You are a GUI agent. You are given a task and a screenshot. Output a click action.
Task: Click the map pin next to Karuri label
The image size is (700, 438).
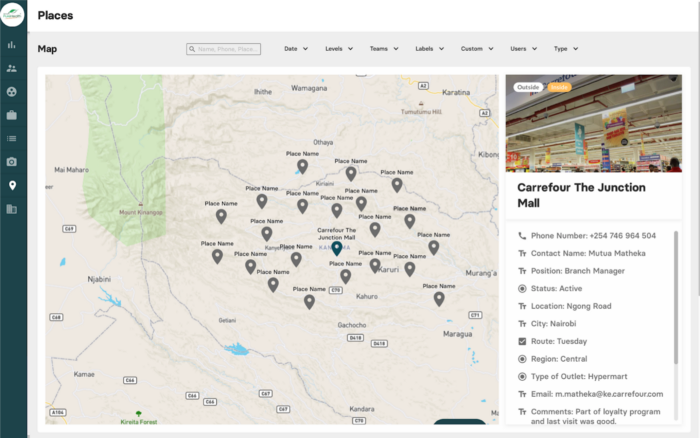(375, 266)
